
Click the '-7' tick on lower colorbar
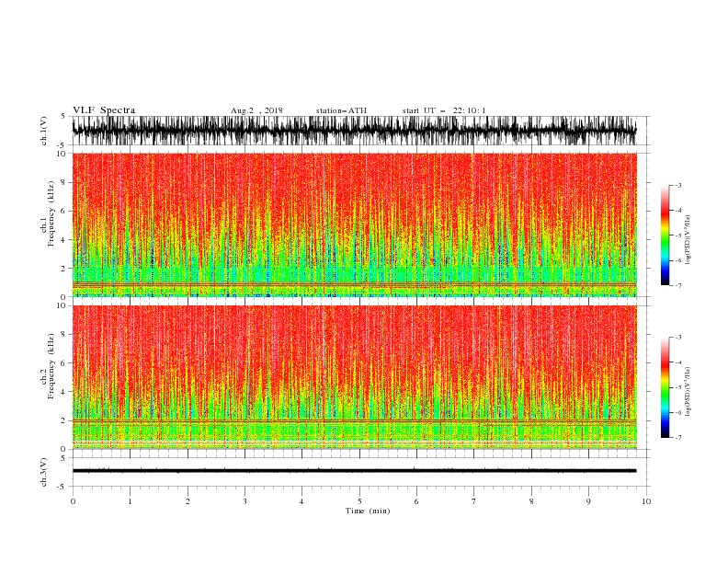pyautogui.click(x=677, y=438)
